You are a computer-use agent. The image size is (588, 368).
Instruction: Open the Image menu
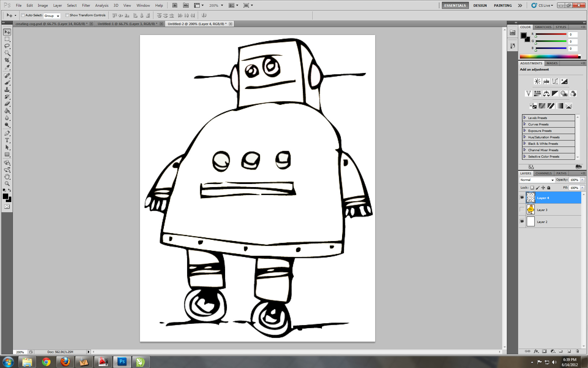tap(43, 5)
